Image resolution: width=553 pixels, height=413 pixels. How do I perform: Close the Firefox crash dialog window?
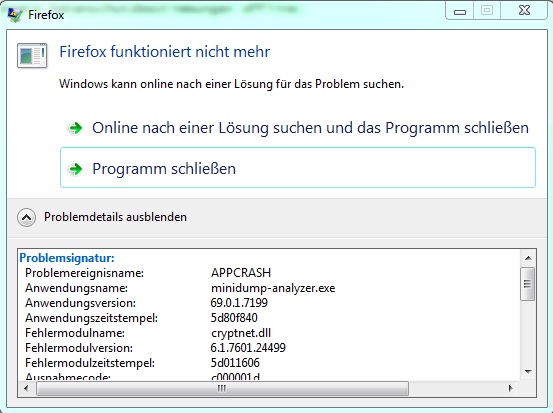click(x=524, y=11)
